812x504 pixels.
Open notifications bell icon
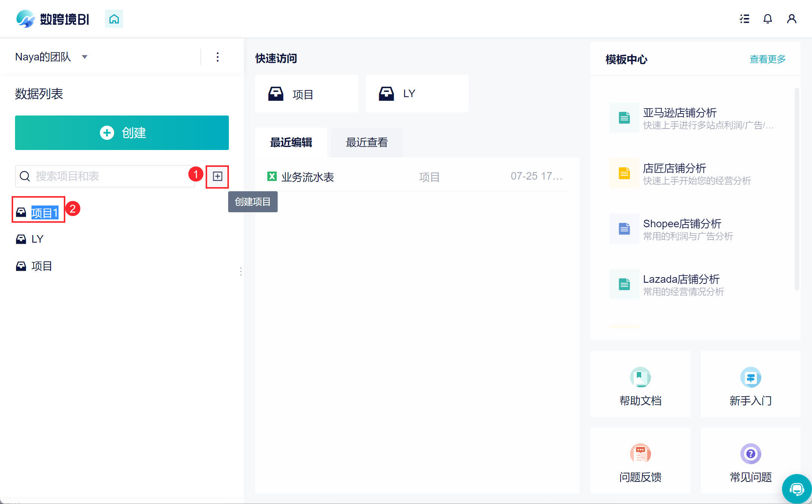[x=768, y=19]
